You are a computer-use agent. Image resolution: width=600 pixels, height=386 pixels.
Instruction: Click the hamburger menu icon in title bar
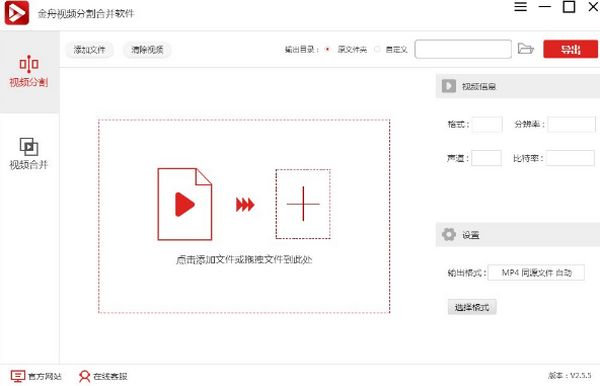(x=520, y=7)
